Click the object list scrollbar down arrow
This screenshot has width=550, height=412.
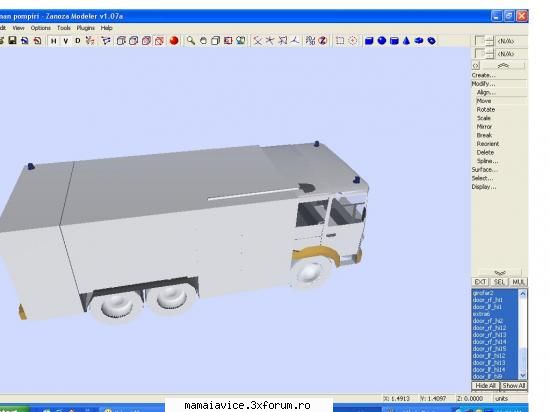(523, 375)
